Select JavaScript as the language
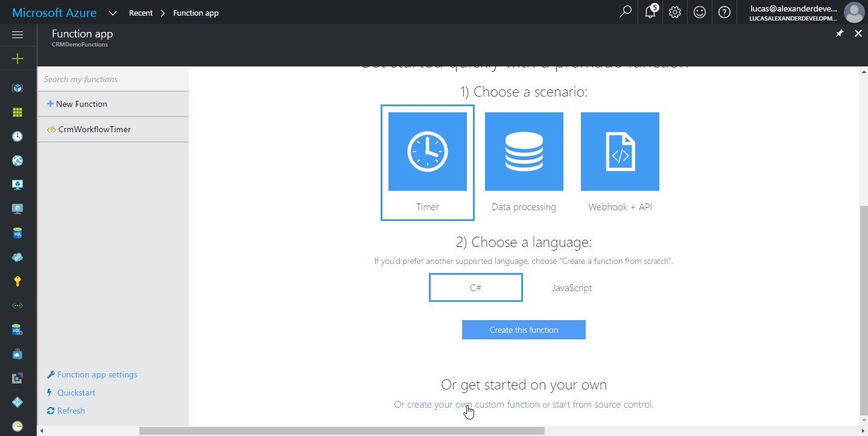The width and height of the screenshot is (868, 436). tap(572, 288)
